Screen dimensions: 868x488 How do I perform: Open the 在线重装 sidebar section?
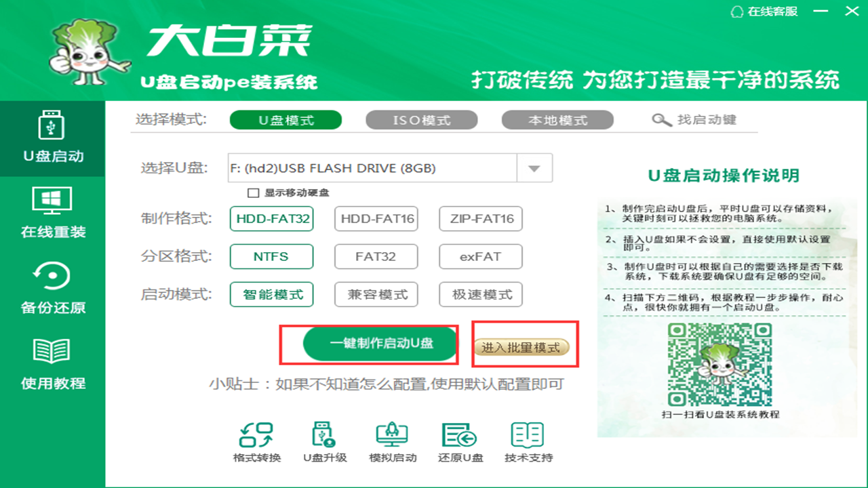tap(53, 214)
